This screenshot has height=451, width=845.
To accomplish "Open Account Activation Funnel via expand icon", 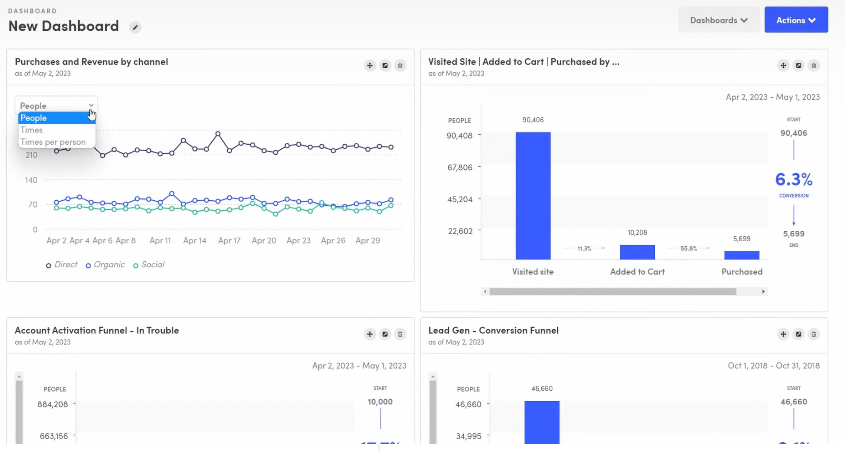I will (385, 334).
